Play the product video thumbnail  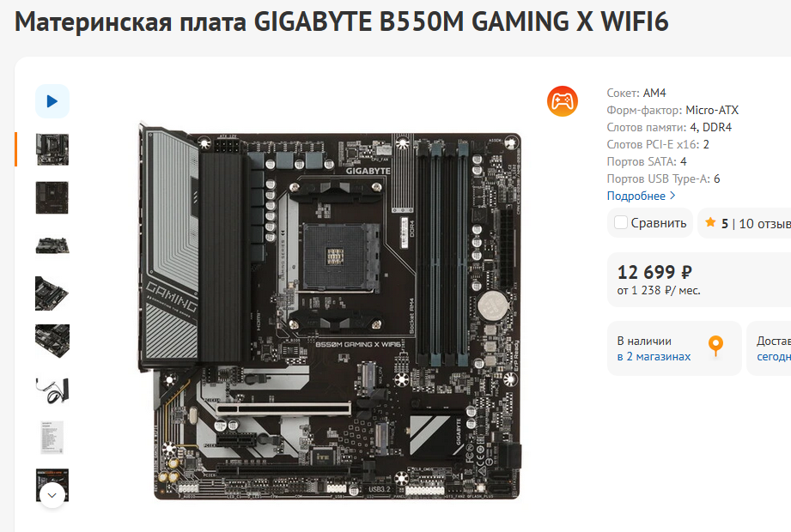pos(52,101)
